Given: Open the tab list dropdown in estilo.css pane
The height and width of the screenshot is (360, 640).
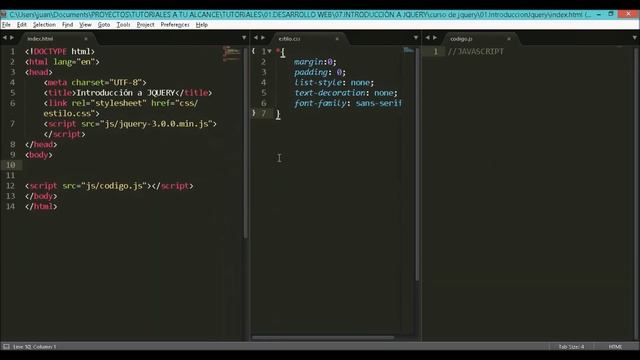Looking at the screenshot, I should tap(416, 38).
